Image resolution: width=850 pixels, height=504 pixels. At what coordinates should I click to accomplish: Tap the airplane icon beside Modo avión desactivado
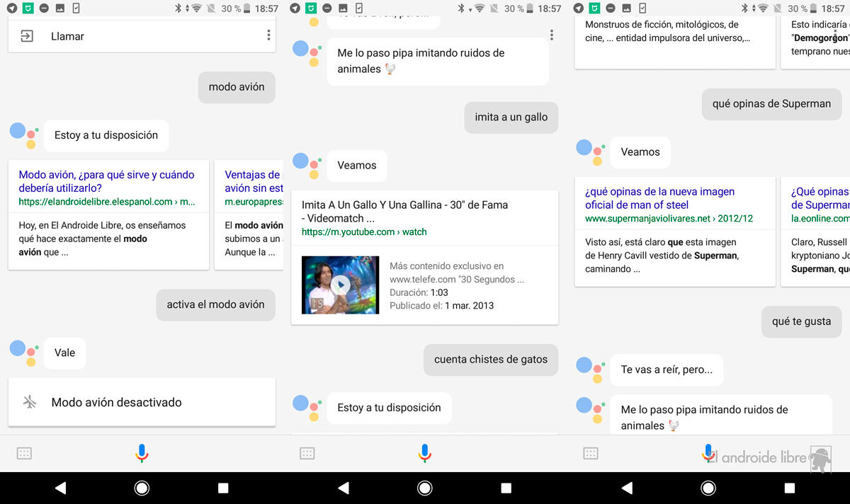pyautogui.click(x=29, y=402)
